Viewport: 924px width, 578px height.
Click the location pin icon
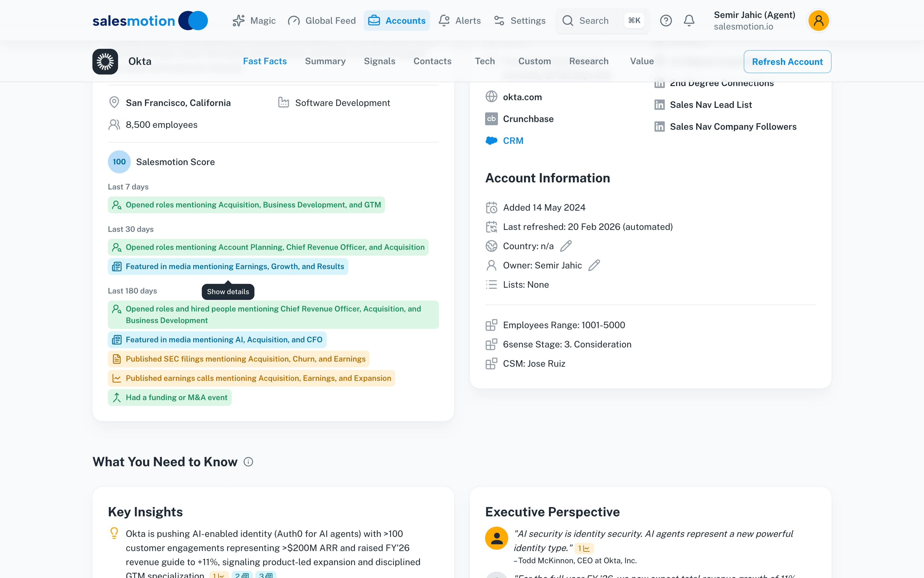coord(114,102)
